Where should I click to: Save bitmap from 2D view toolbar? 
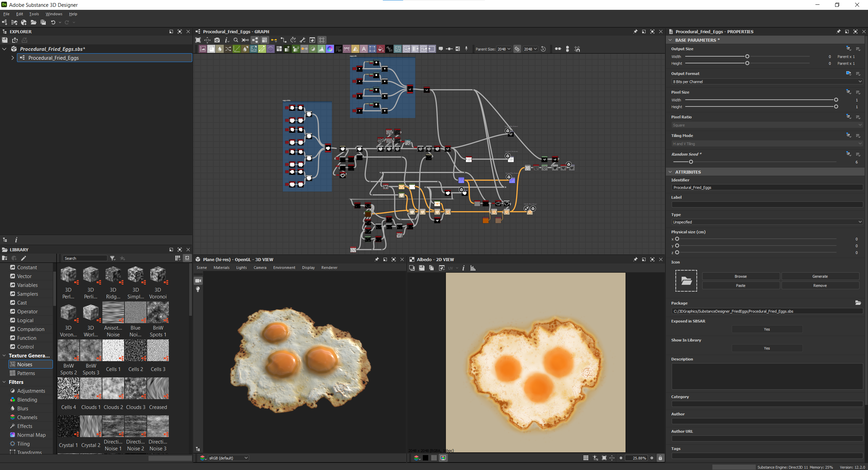[421, 268]
